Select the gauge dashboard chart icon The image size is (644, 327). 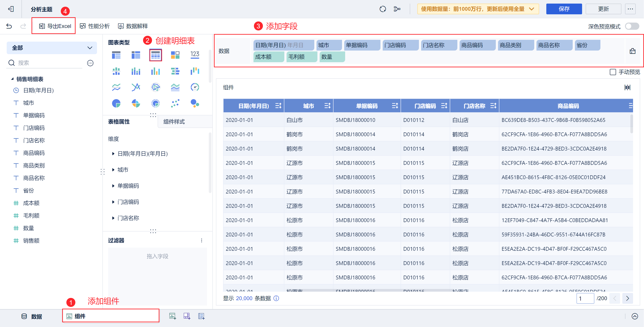(x=195, y=87)
